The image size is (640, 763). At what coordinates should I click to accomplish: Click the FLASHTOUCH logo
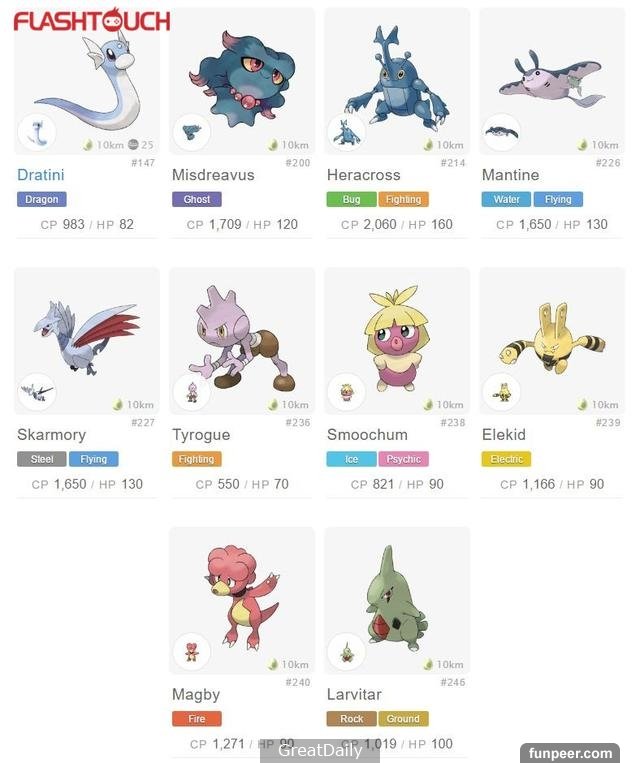tap(92, 20)
